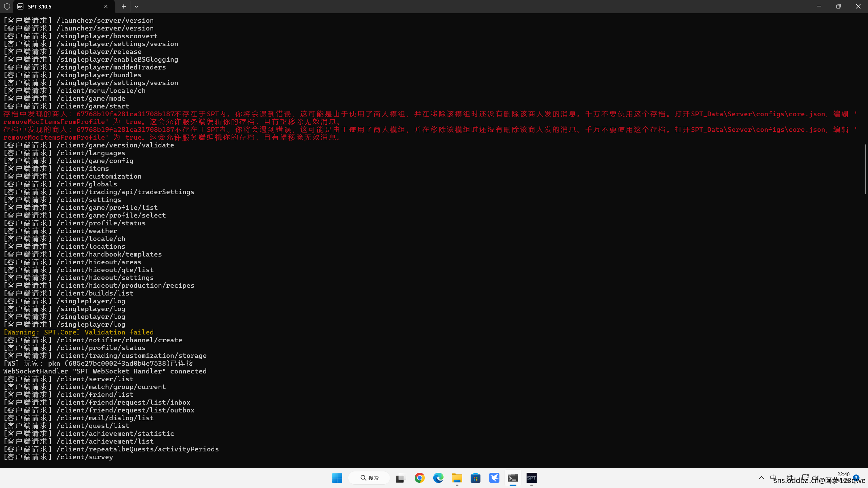Click the '/client/achievement/list' log line
868x488 pixels.
pos(79,441)
